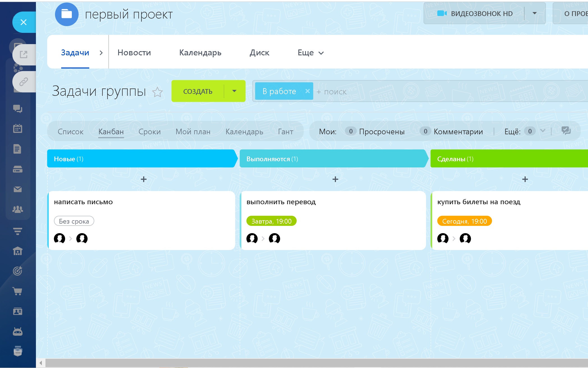The width and height of the screenshot is (588, 368).
Task: Open the О проекте button
Action: click(571, 13)
